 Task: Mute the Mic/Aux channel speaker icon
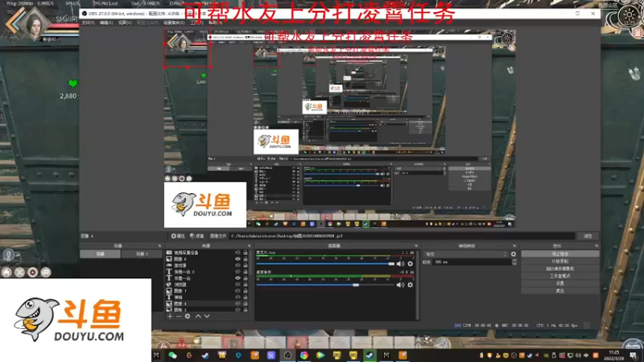tap(400, 264)
